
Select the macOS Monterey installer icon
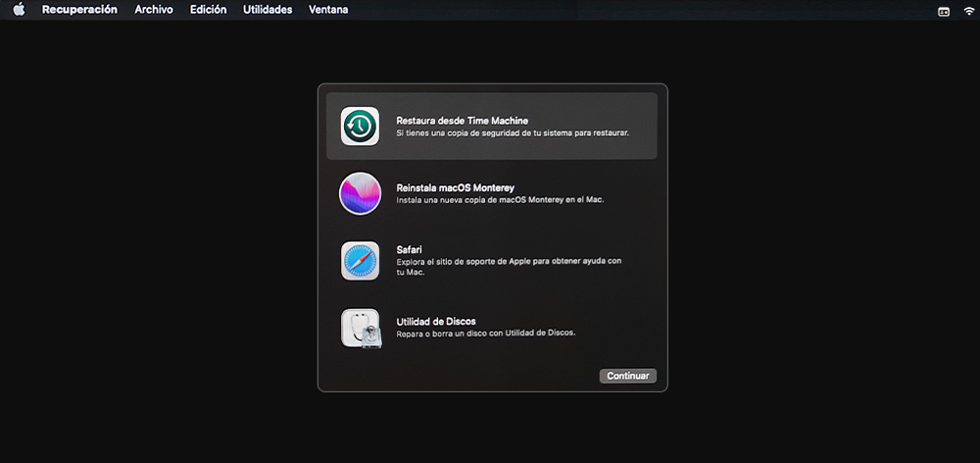360,193
